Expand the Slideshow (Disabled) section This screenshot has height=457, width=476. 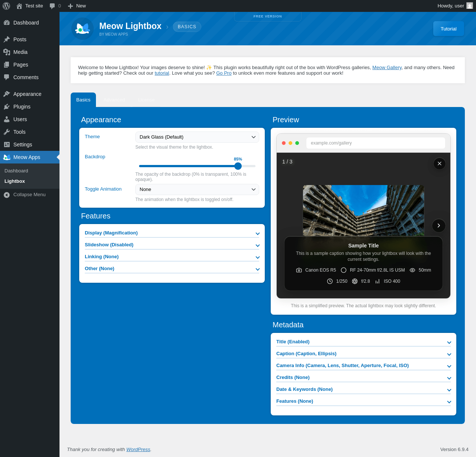pyautogui.click(x=172, y=245)
